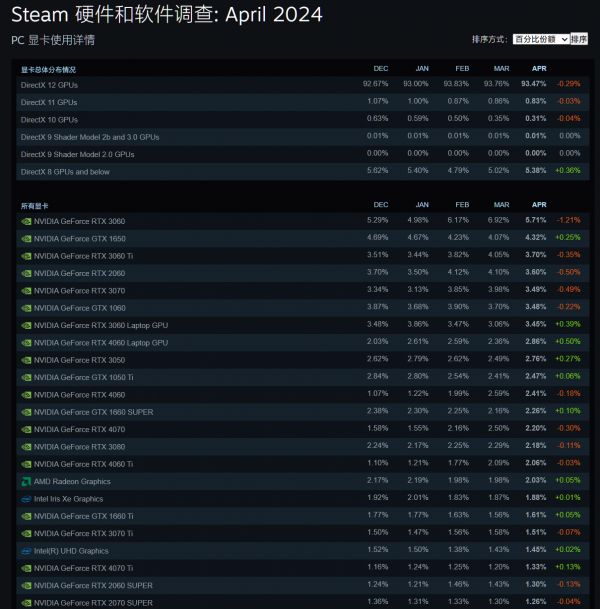Image resolution: width=600 pixels, height=609 pixels.
Task: Click NVIDIA GeForce RTX 4060 Laptop GPU text
Action: tap(101, 343)
